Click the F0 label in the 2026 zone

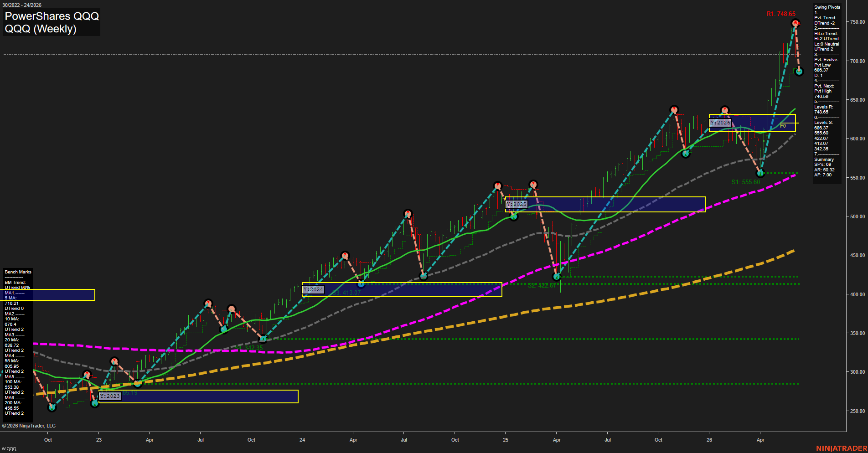[x=783, y=126]
